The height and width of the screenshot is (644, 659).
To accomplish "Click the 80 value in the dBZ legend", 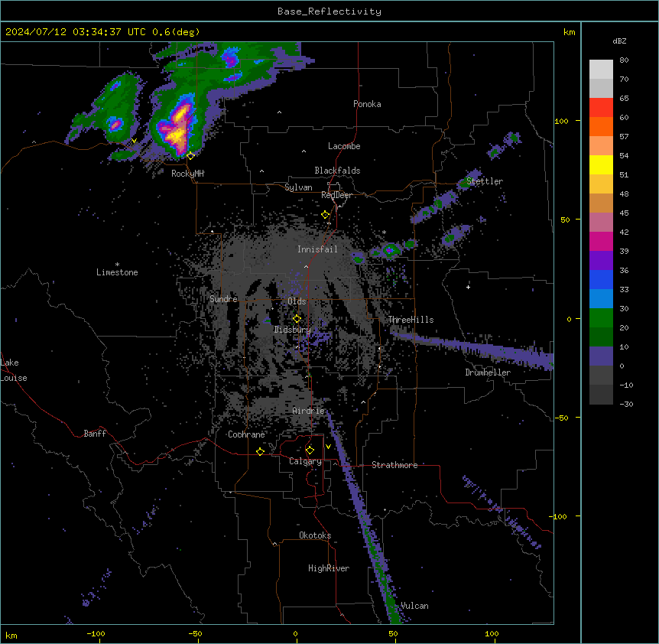I will (x=624, y=60).
